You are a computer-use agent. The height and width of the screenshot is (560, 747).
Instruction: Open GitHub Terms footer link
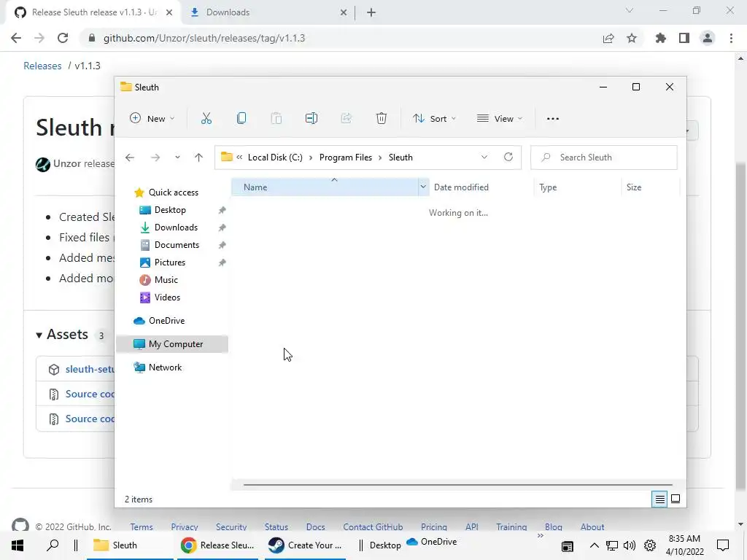[142, 526]
